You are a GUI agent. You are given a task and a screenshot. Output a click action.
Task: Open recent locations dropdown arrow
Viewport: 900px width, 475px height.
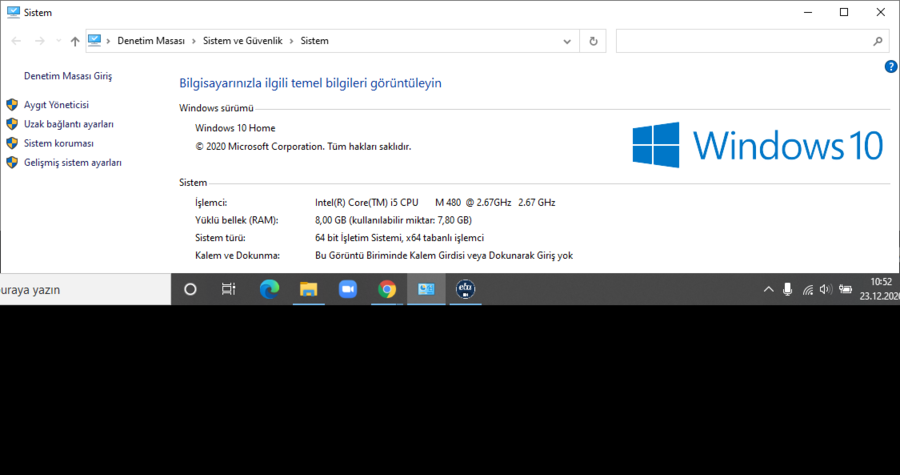tap(58, 41)
